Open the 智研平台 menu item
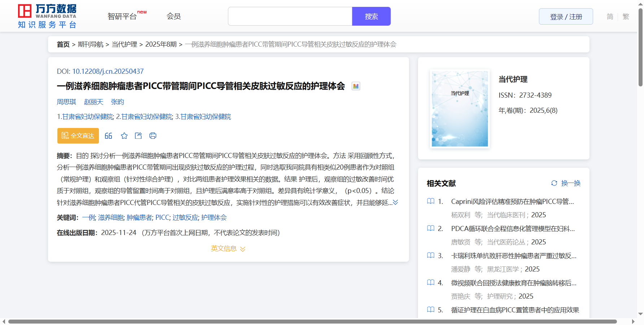The width and height of the screenshot is (644, 325). tap(122, 16)
